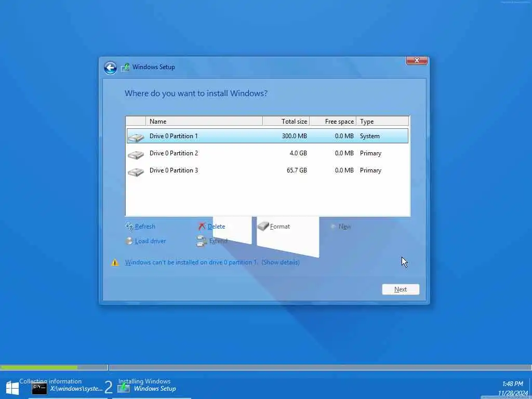Select Drive 0 Partition 1 row
532x399 pixels.
click(268, 136)
